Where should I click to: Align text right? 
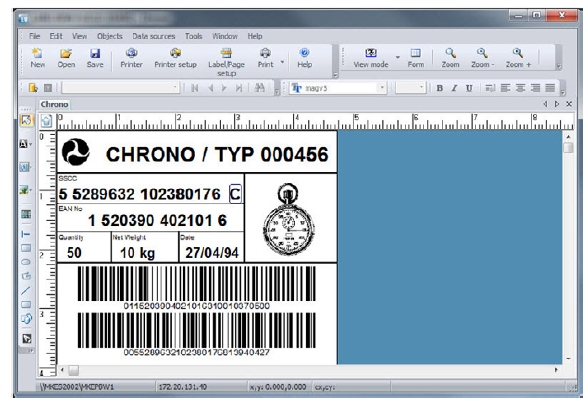tap(535, 88)
